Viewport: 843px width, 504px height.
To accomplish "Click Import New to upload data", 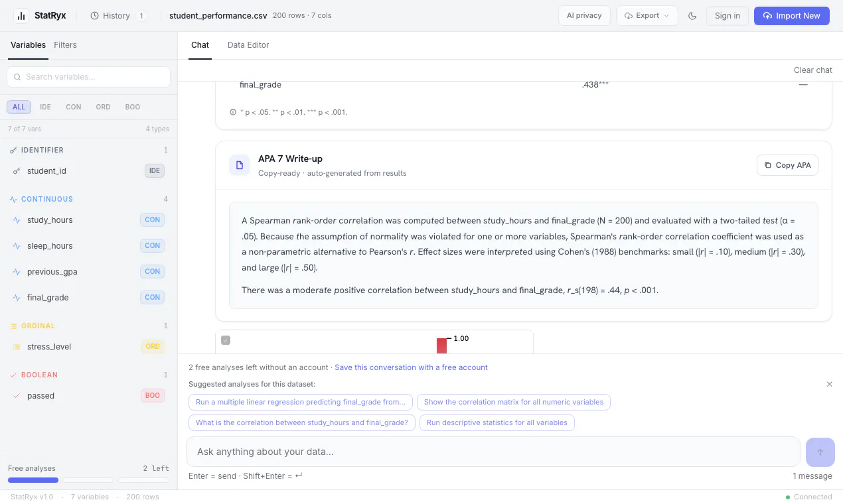I will pos(791,16).
